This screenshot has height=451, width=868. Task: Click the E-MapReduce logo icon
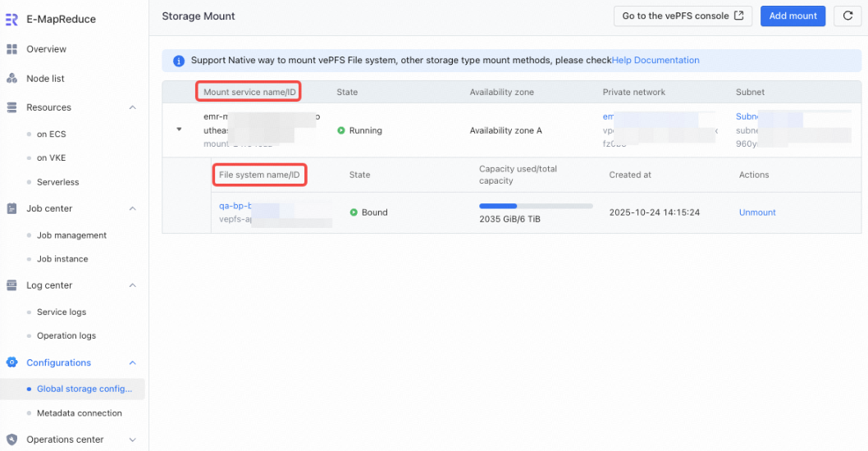coord(11,20)
